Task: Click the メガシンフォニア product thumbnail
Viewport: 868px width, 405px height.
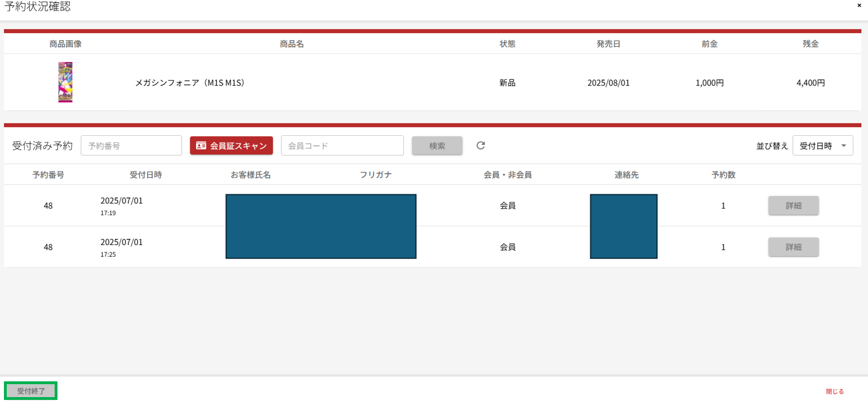Action: 65,82
